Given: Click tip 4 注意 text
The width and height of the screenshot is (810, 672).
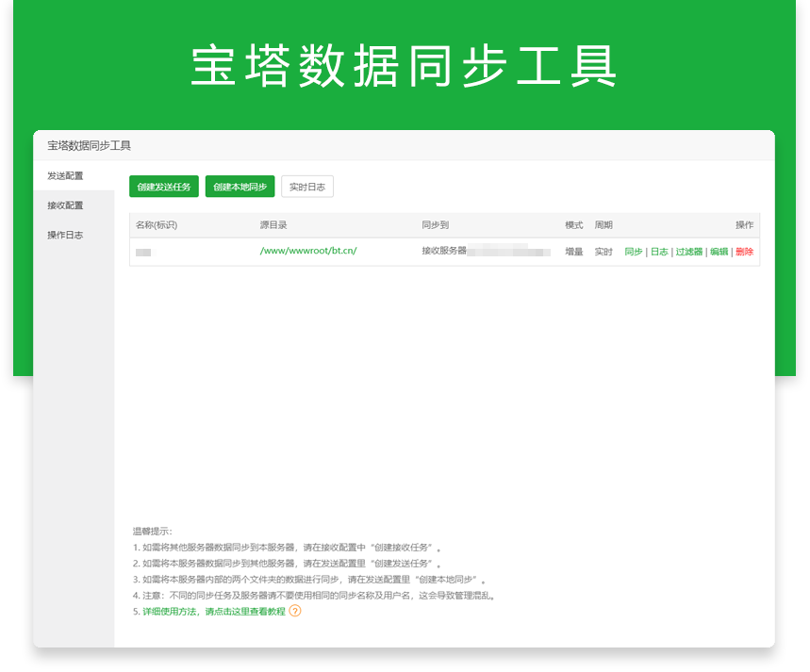Looking at the screenshot, I should click(314, 596).
